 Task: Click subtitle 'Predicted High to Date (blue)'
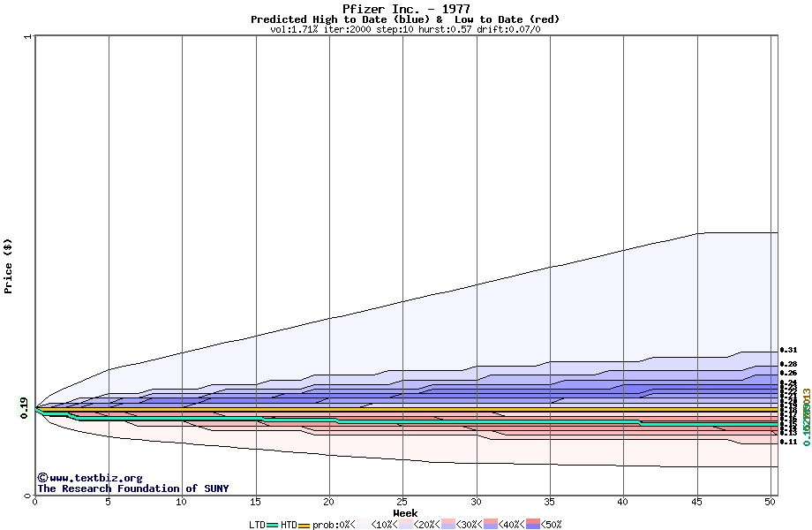click(x=340, y=19)
